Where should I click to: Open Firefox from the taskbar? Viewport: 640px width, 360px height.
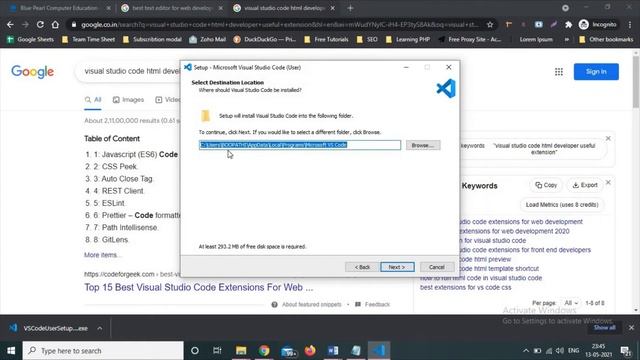[310, 351]
